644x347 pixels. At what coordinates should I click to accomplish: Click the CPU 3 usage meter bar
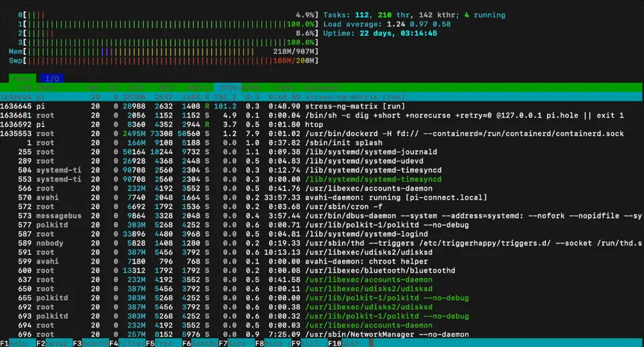tap(168, 42)
